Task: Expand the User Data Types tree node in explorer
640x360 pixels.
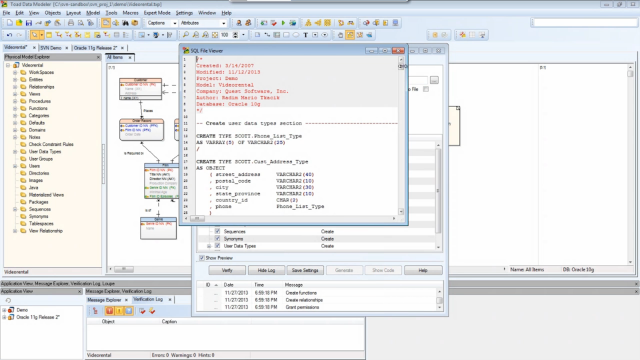Action: point(15,152)
